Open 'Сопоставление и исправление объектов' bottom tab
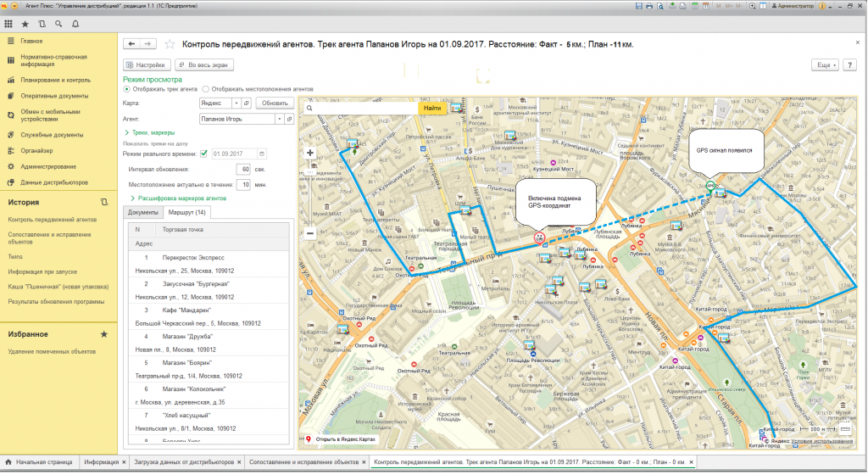 pyautogui.click(x=304, y=461)
